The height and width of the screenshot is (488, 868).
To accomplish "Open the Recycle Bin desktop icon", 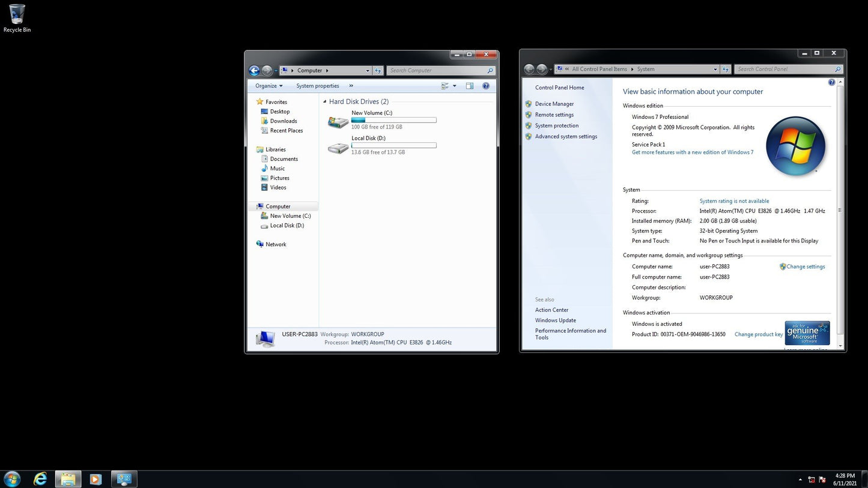I will (x=17, y=18).
